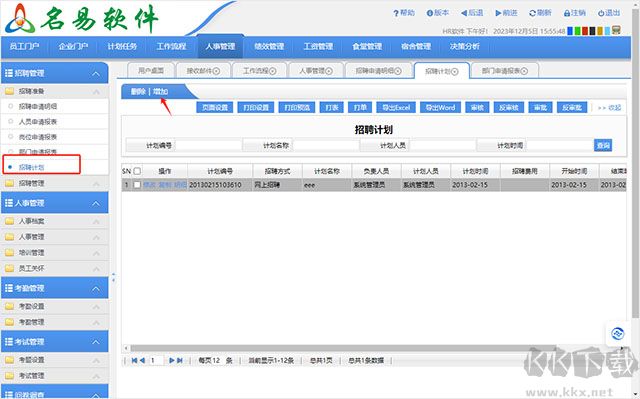Pick the blue theme color square
The height and width of the screenshot is (399, 640).
tap(570, 31)
